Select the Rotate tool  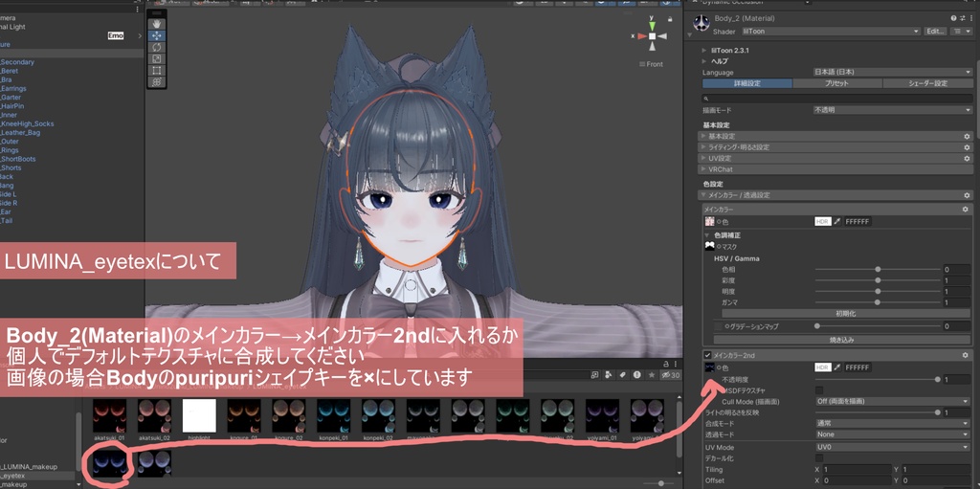click(157, 47)
